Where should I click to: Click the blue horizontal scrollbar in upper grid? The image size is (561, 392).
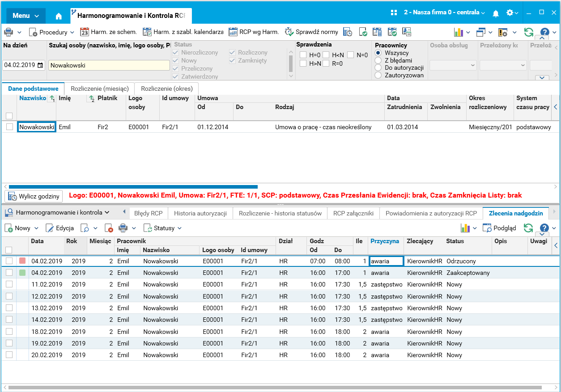point(133,187)
